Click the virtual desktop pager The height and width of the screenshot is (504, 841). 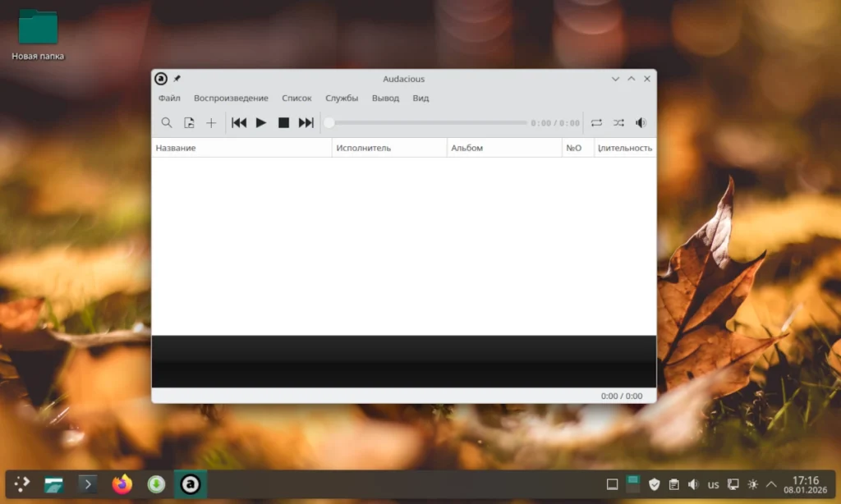coord(633,483)
